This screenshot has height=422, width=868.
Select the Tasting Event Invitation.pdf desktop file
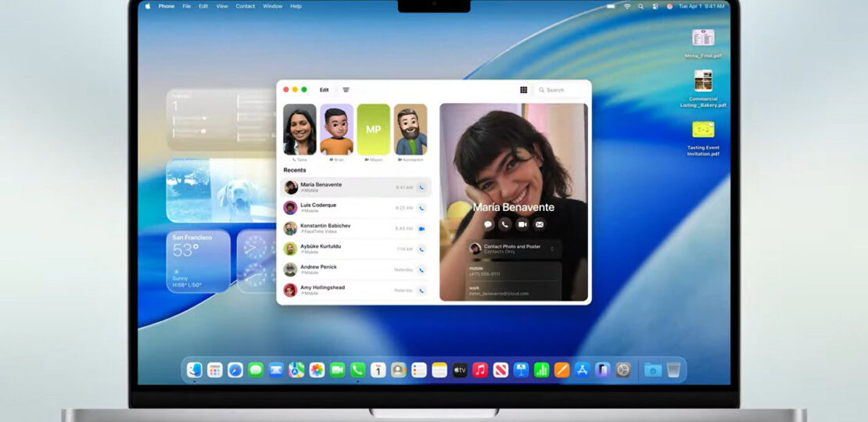click(x=703, y=138)
